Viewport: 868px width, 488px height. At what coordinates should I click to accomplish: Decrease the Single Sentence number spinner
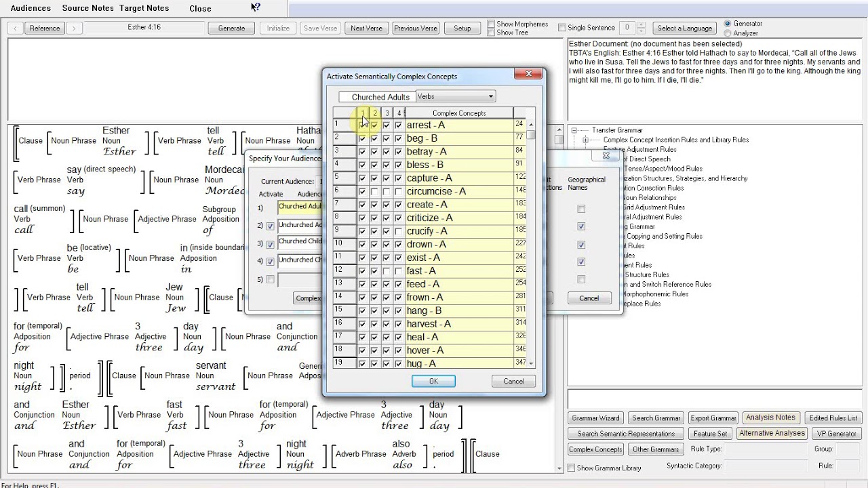(x=642, y=31)
